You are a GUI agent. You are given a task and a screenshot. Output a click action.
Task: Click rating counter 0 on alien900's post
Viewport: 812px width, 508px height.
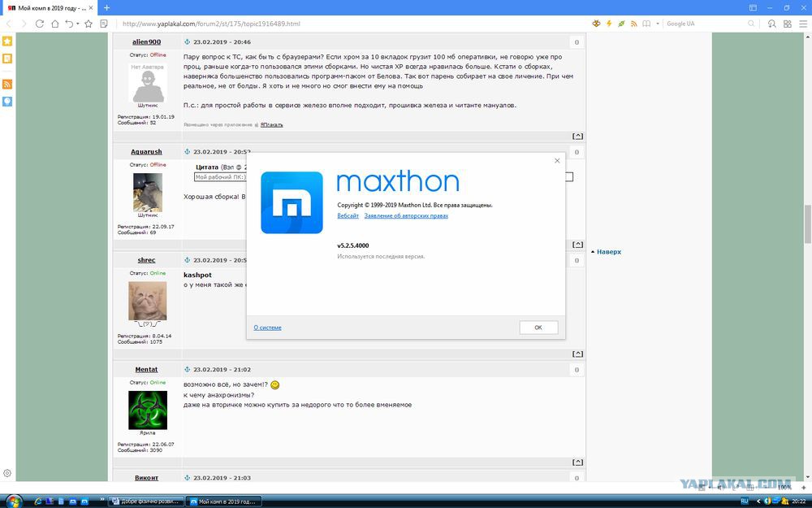point(577,42)
